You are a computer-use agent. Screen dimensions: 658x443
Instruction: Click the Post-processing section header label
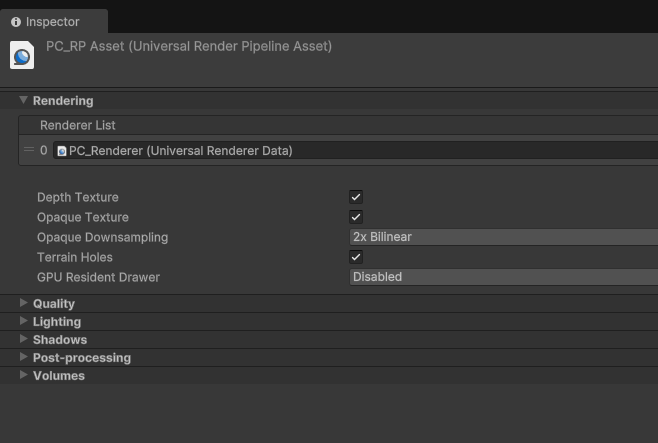82,358
